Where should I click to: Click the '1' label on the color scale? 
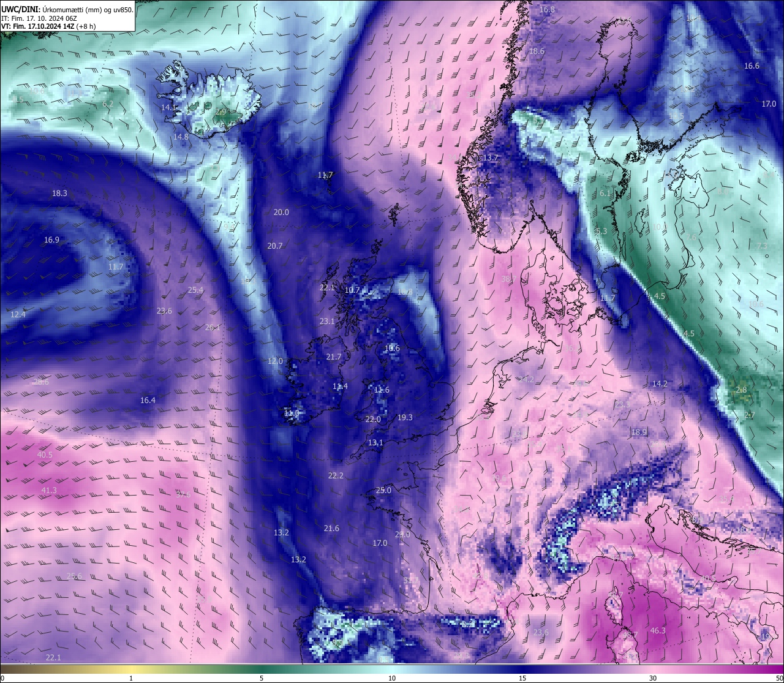coord(131,678)
